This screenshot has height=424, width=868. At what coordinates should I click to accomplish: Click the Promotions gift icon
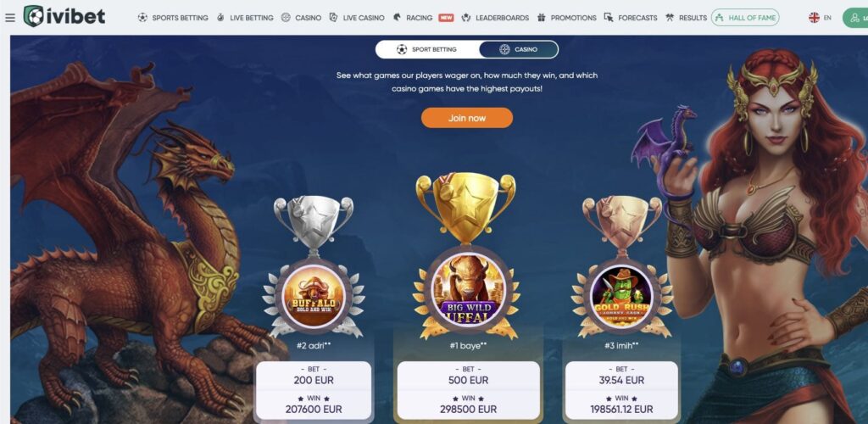[x=542, y=18]
